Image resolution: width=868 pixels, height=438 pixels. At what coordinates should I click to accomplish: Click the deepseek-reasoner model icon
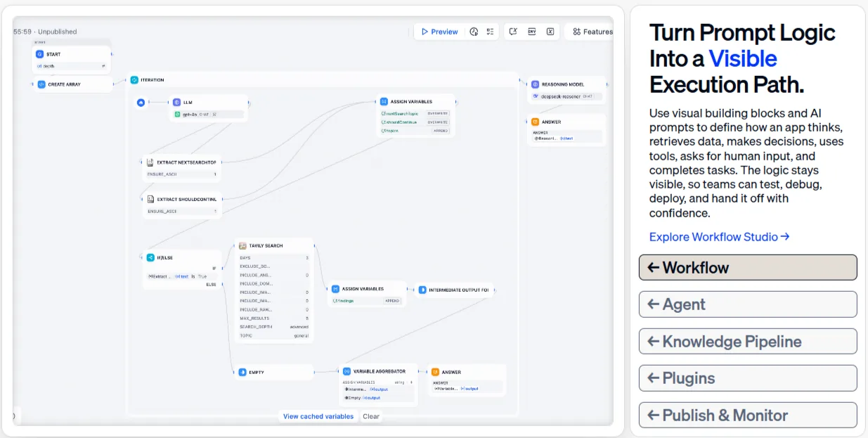click(x=536, y=96)
